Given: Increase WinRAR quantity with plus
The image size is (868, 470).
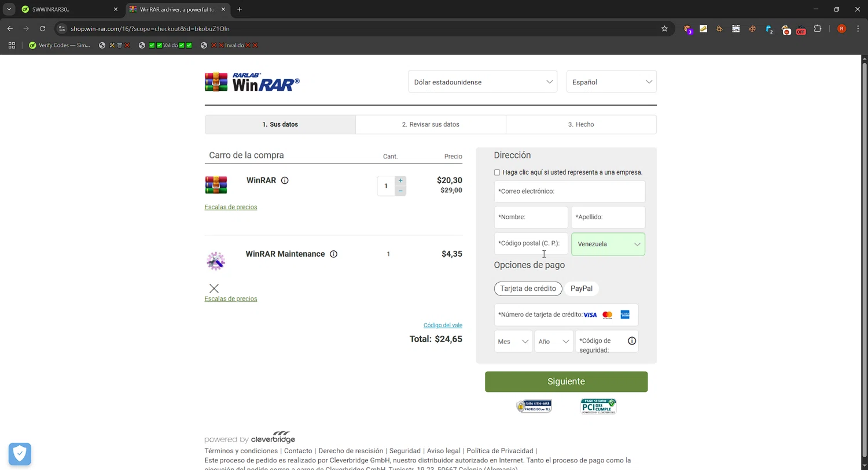Looking at the screenshot, I should [400, 180].
